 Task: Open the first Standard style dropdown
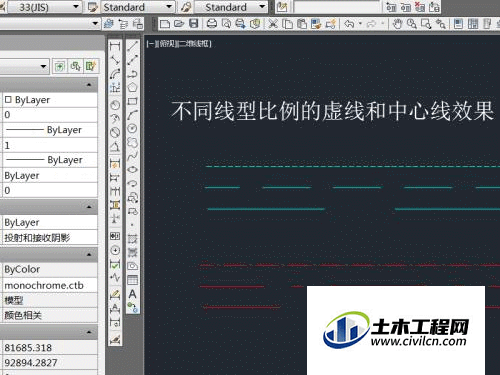(x=169, y=7)
